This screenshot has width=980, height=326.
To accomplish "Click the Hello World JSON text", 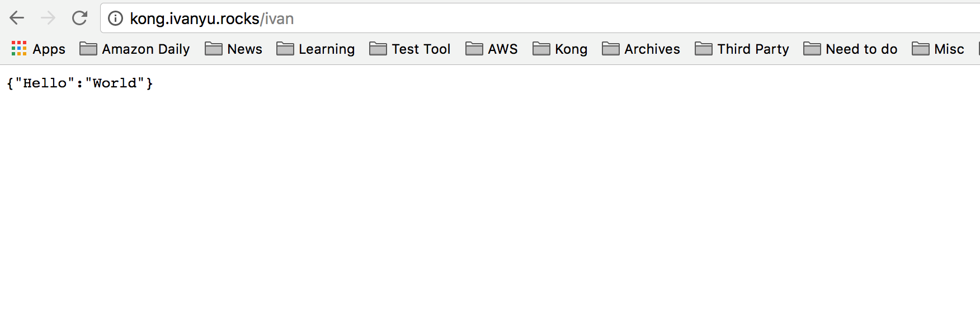I will coord(79,83).
